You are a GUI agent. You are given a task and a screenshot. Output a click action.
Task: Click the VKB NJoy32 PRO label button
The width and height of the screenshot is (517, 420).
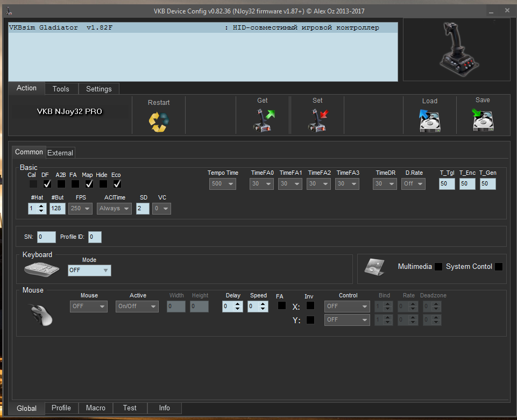69,111
